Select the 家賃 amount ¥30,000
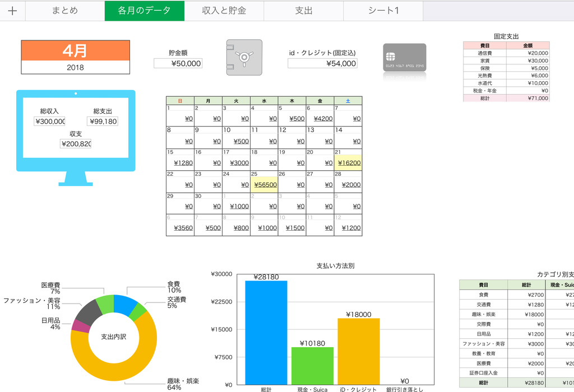 (x=528, y=60)
